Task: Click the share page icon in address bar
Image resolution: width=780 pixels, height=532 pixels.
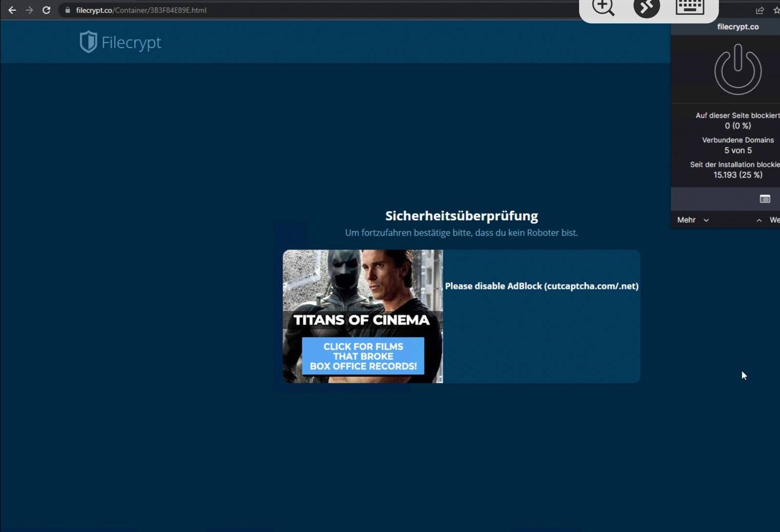Action: click(760, 10)
